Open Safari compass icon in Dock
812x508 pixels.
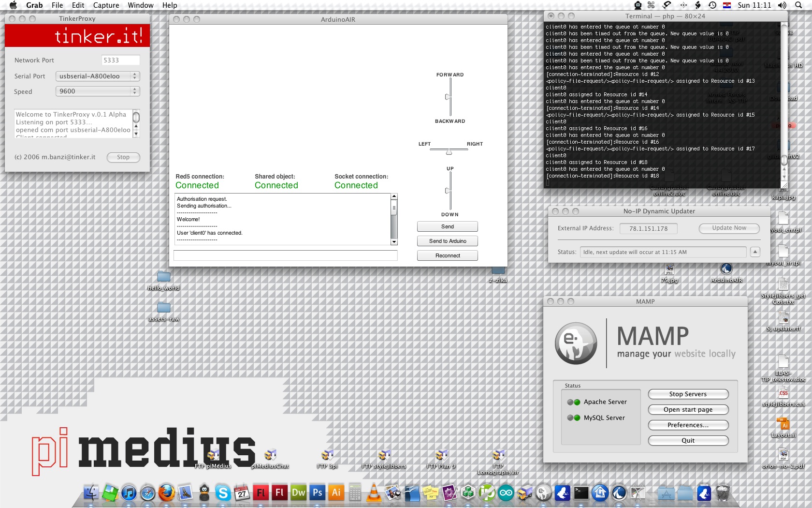click(148, 493)
